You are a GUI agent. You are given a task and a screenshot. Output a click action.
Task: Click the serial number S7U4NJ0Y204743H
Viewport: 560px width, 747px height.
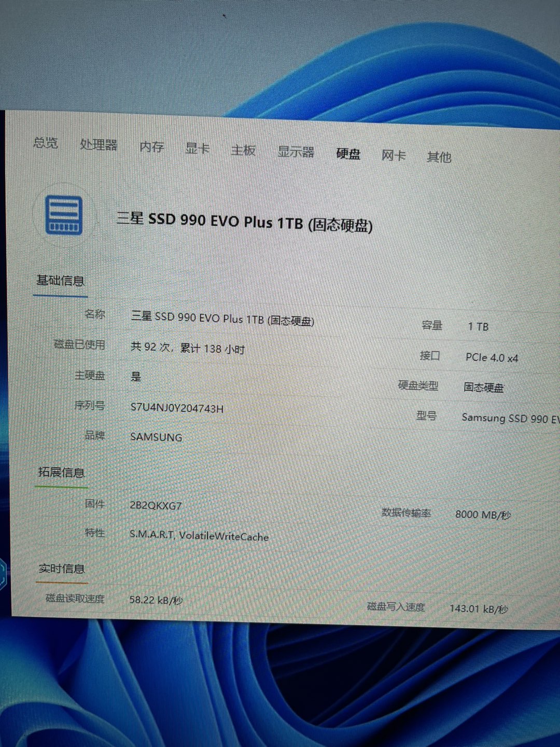tap(177, 408)
